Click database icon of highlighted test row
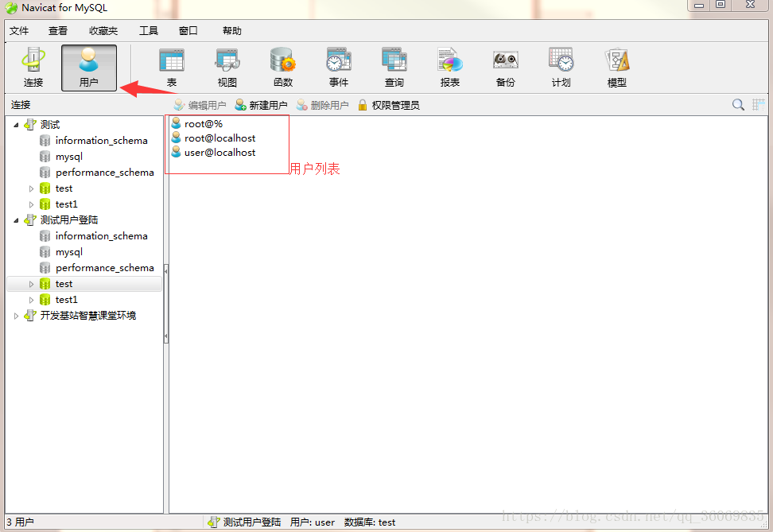The image size is (773, 532). coord(45,284)
